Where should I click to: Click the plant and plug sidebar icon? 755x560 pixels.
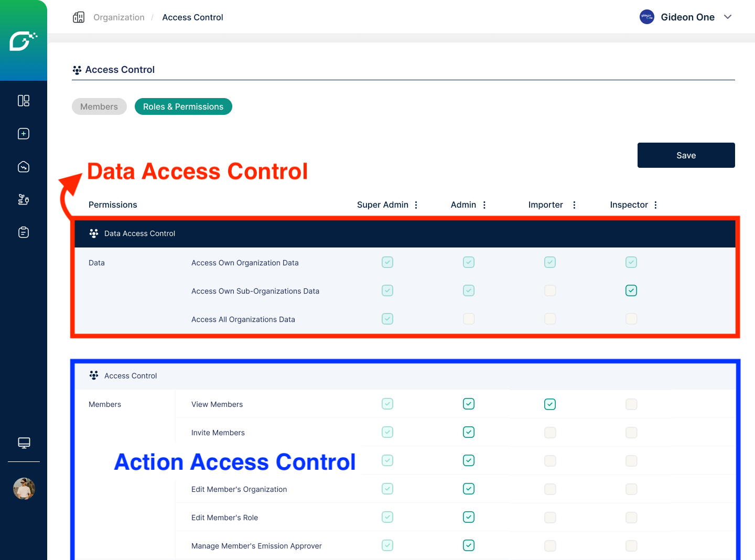pos(24,200)
